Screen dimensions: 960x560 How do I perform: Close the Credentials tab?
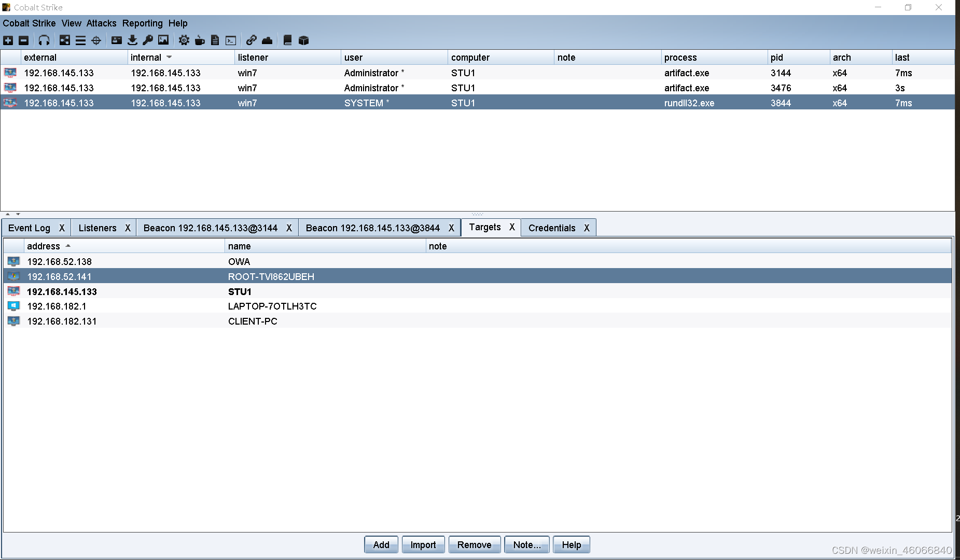pyautogui.click(x=587, y=228)
